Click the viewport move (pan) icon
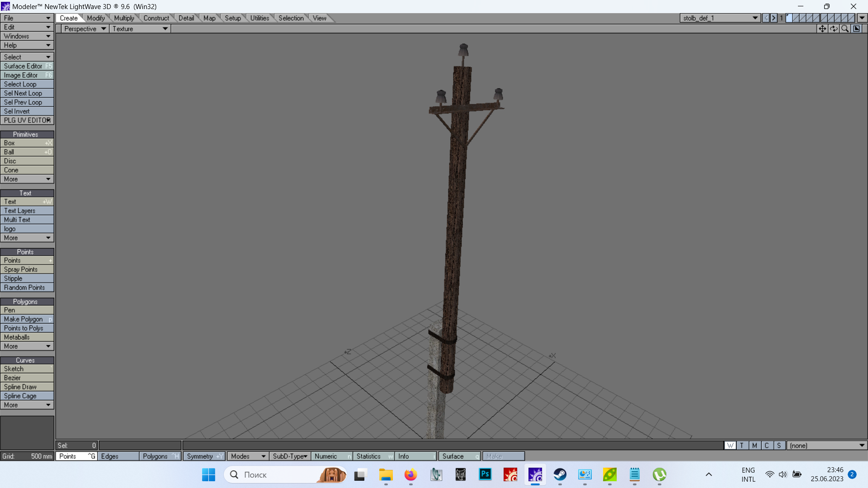Viewport: 868px width, 488px height. (822, 28)
